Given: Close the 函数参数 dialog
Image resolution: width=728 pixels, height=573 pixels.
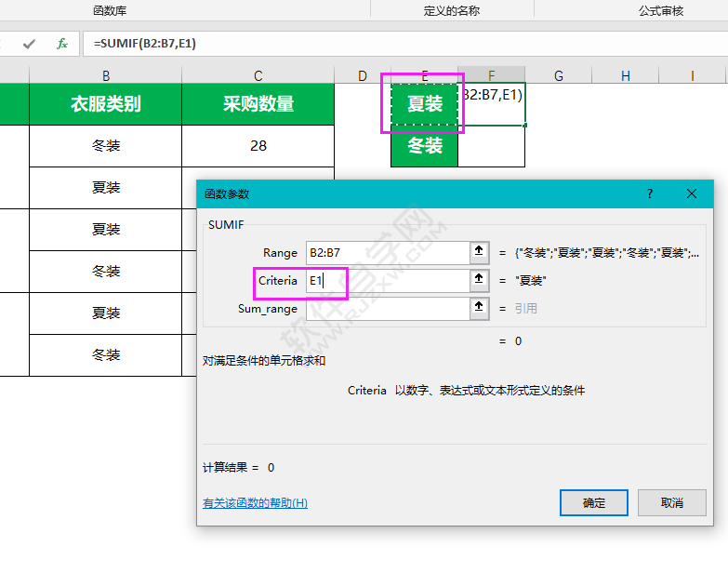Looking at the screenshot, I should click(692, 193).
